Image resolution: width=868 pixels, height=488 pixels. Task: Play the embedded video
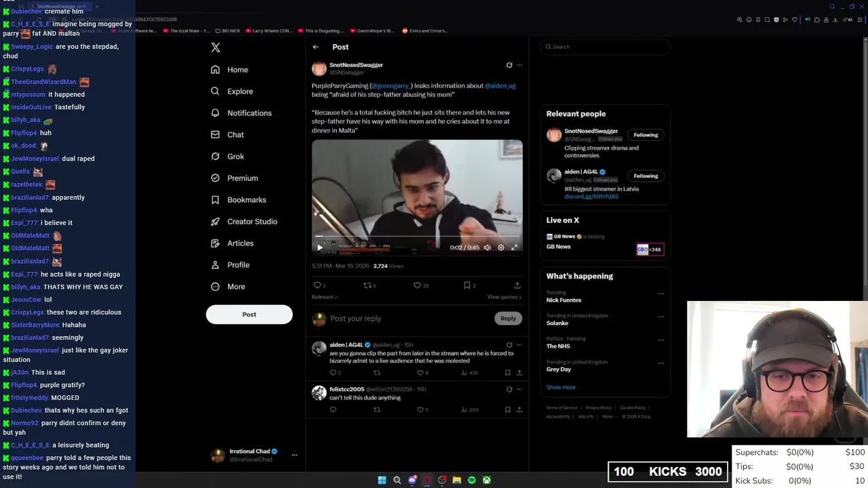319,247
